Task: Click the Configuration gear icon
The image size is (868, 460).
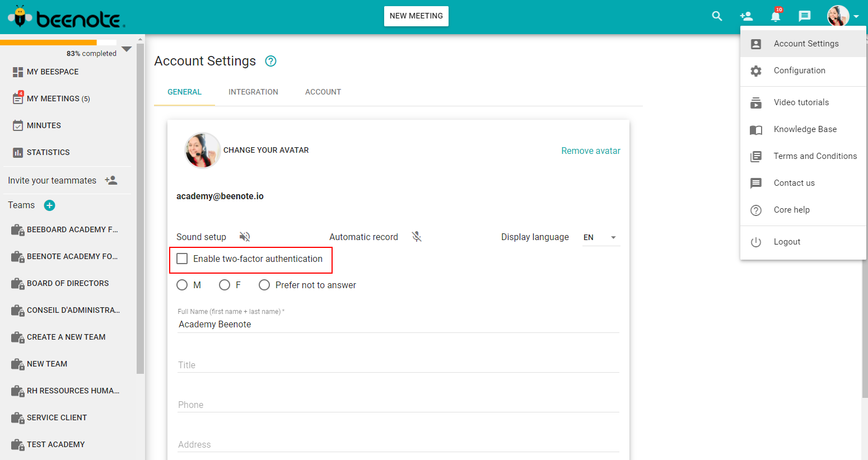Action: (x=756, y=71)
